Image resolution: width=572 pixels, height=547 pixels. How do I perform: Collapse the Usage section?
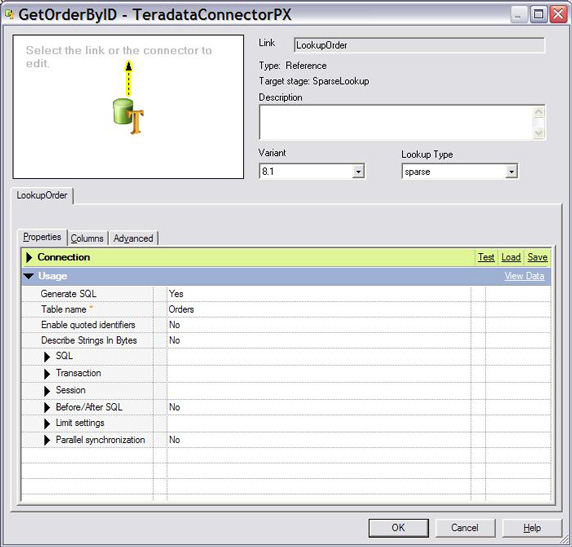[29, 276]
